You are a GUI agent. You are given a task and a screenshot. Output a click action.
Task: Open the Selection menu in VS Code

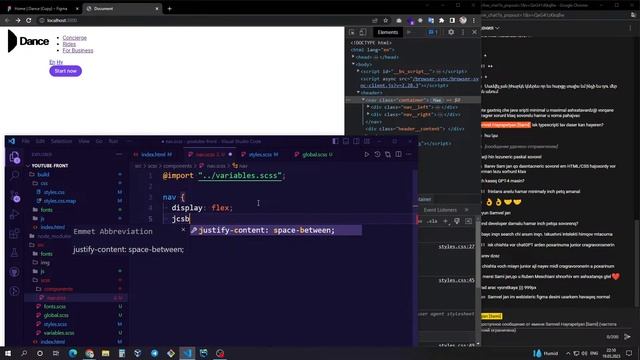tap(61, 141)
